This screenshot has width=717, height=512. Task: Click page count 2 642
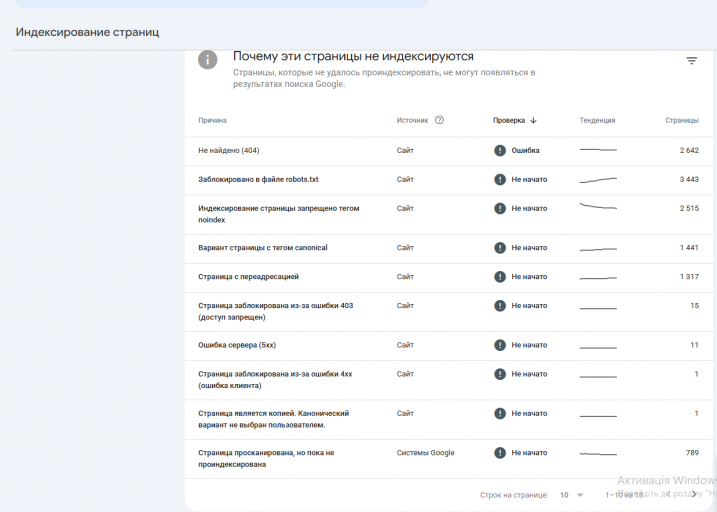point(689,150)
